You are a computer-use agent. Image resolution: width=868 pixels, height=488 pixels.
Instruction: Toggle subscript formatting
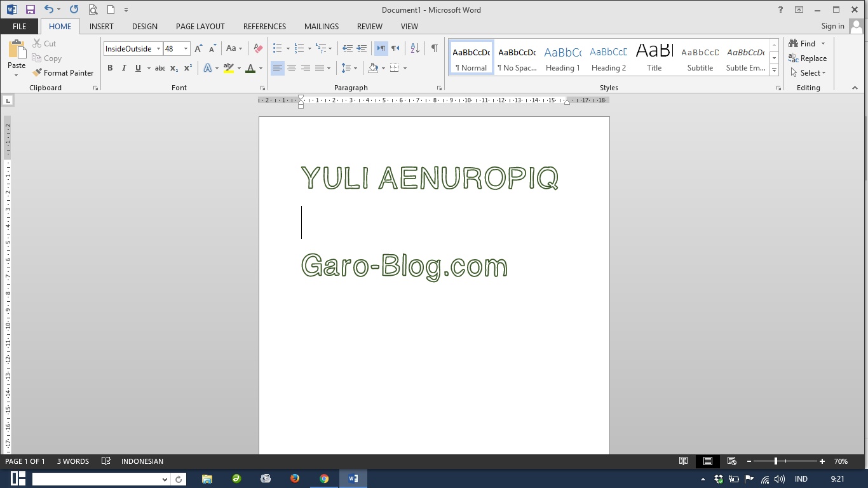click(173, 68)
